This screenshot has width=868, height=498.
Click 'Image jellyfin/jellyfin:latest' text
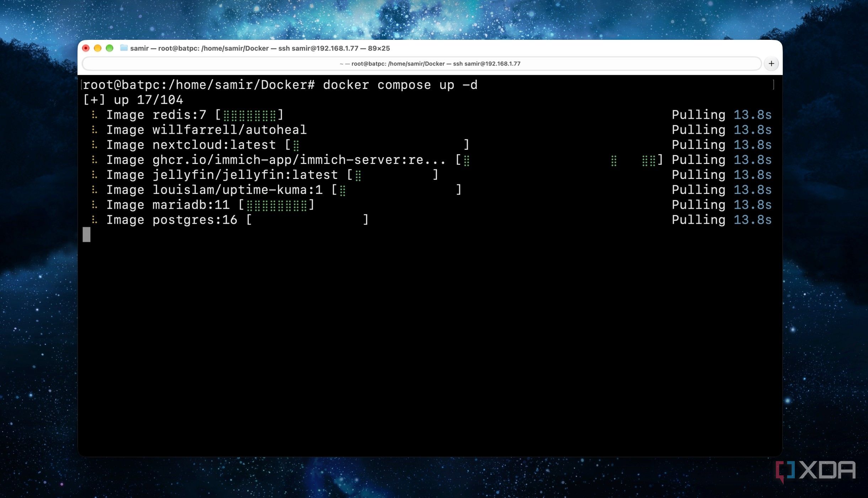[222, 175]
